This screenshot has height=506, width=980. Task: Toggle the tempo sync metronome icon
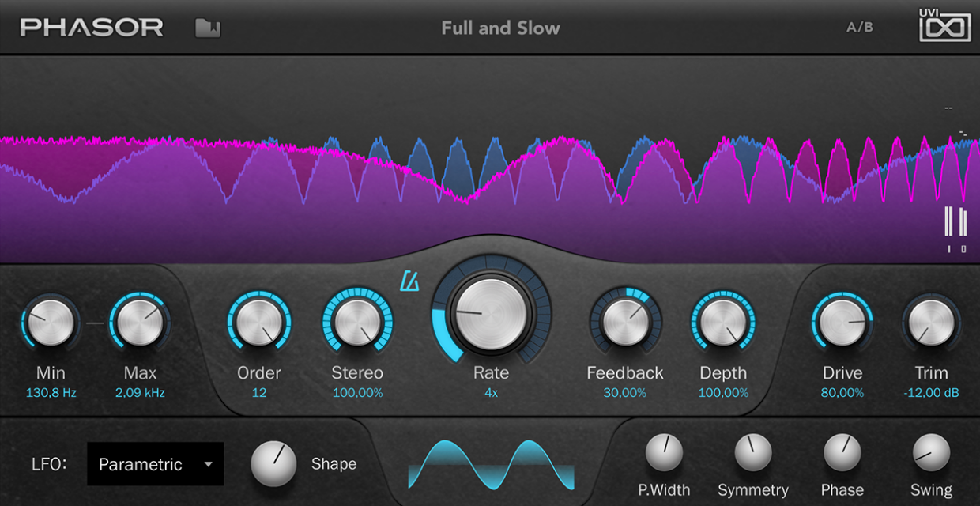pos(409,281)
